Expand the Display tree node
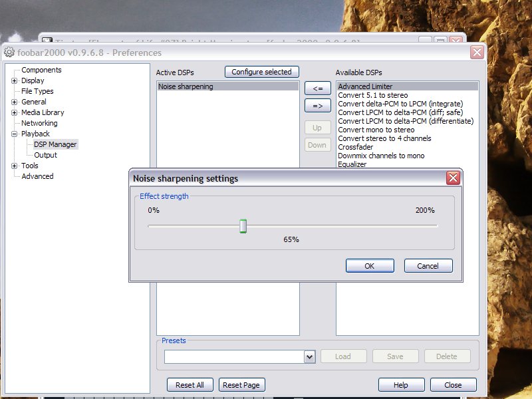The width and height of the screenshot is (532, 399). pyautogui.click(x=14, y=80)
